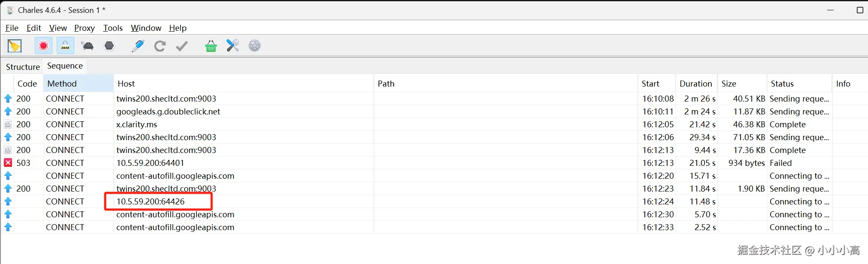Select the x.clarity.ms request row

(137, 124)
